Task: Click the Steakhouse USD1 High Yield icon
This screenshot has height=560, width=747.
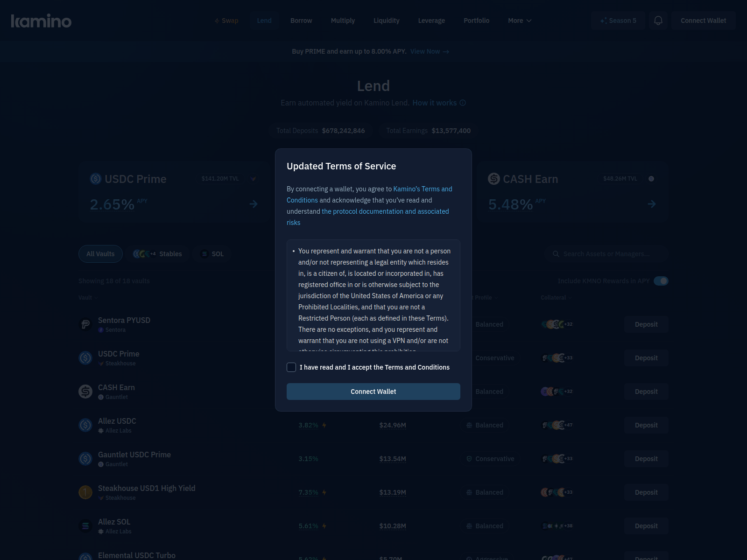Action: tap(85, 492)
